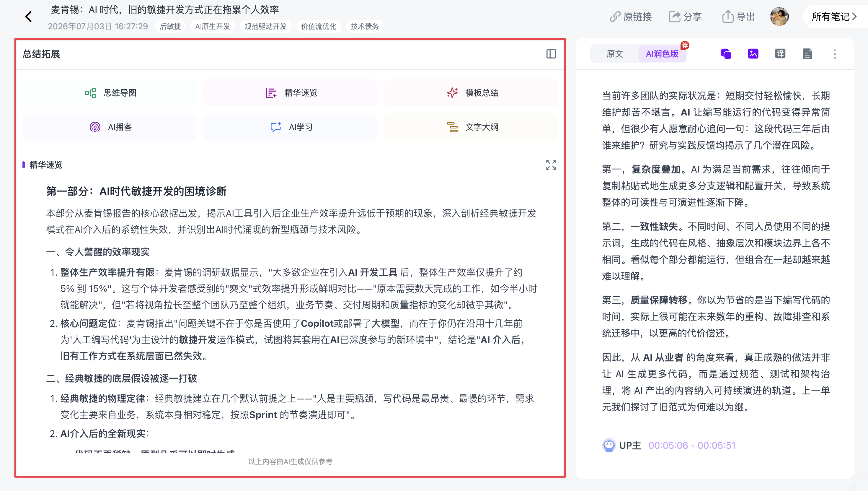Screen dimensions: 868x491
Task: Expand 精华速览 to fullscreen with the arrows icon
Action: (551, 165)
